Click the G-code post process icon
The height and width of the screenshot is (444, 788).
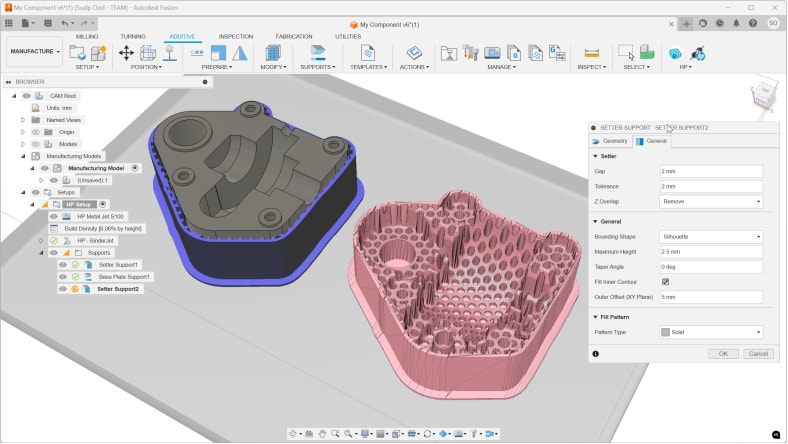pos(557,53)
